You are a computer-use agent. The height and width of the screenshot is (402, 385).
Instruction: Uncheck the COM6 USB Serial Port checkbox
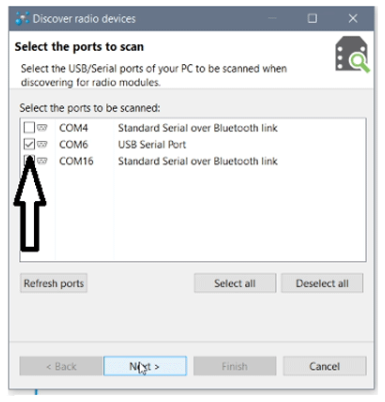(x=29, y=144)
